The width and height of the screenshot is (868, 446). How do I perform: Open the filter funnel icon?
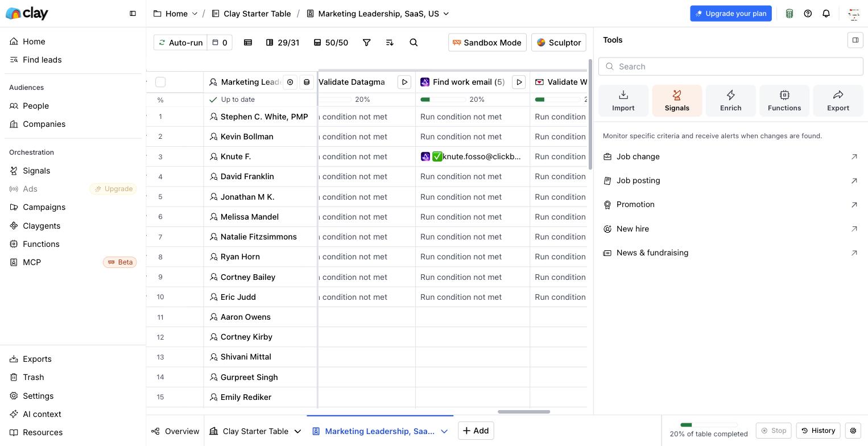coord(367,42)
